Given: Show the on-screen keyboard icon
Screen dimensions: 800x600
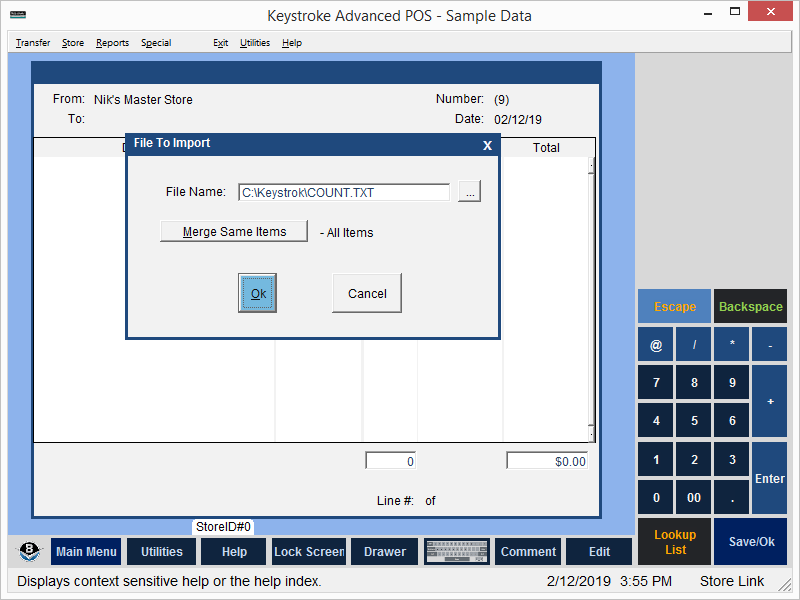Looking at the screenshot, I should point(457,552).
